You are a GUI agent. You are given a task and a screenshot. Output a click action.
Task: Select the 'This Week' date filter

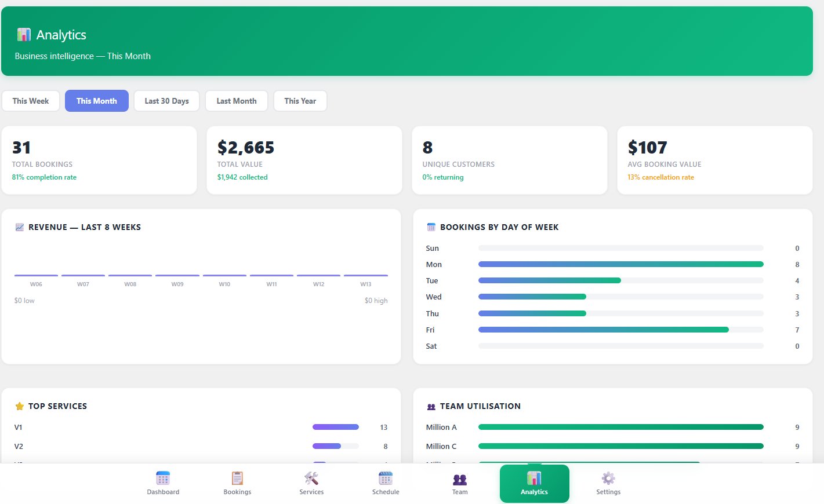(30, 100)
